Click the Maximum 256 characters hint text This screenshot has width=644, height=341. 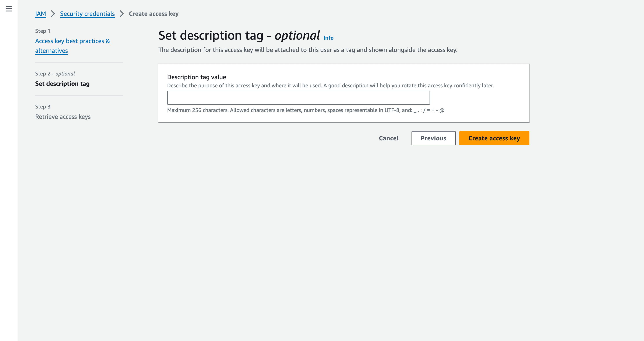pyautogui.click(x=306, y=110)
